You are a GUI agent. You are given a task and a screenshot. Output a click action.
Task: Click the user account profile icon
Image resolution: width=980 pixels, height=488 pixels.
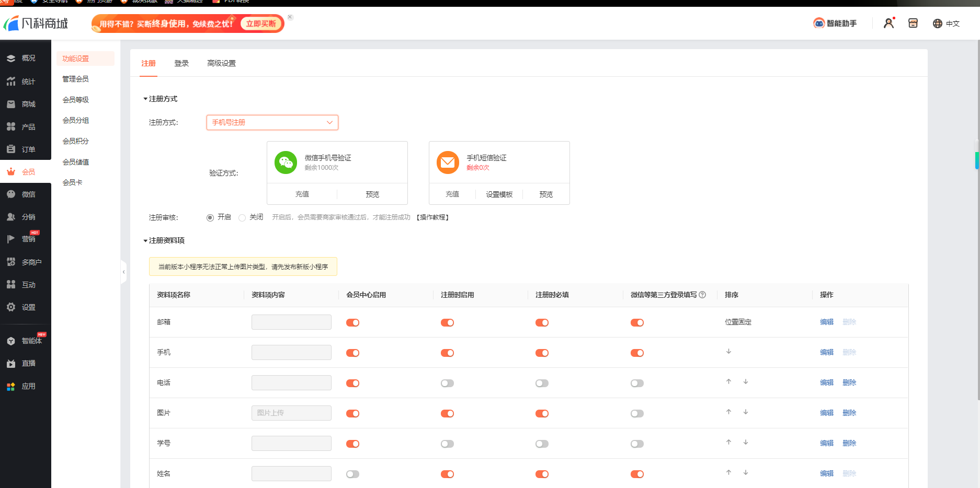tap(888, 23)
